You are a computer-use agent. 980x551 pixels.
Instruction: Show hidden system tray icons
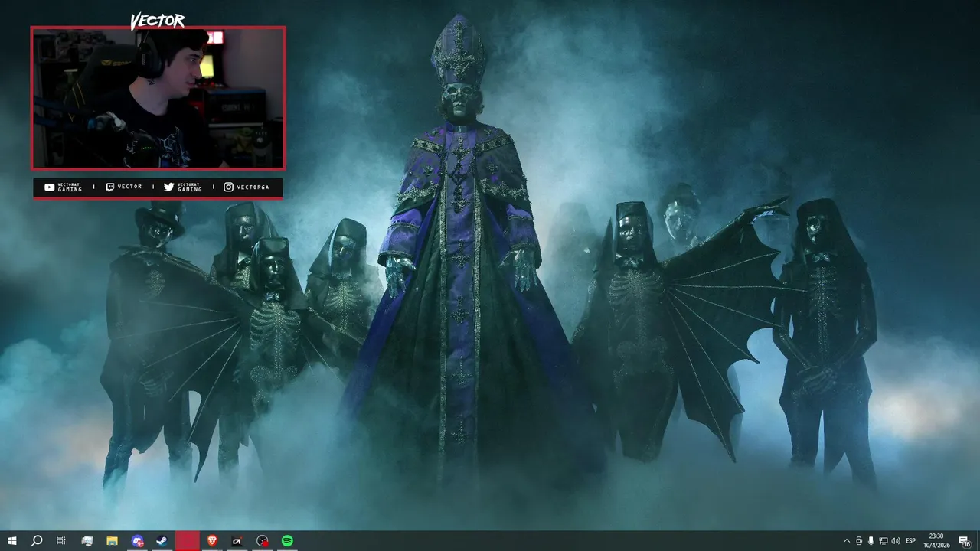pyautogui.click(x=846, y=541)
